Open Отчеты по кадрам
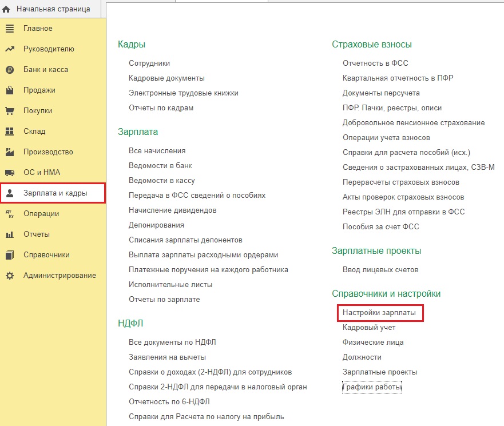The image size is (504, 426). click(x=161, y=108)
